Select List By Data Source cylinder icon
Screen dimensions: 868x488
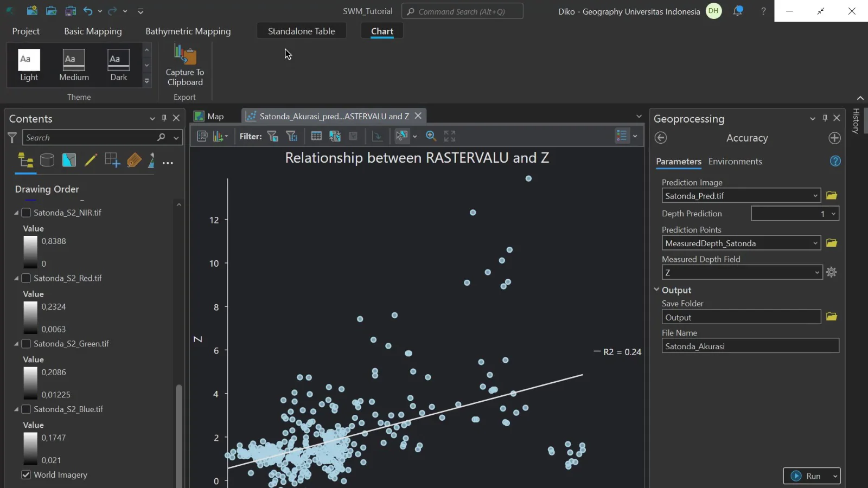(x=47, y=160)
